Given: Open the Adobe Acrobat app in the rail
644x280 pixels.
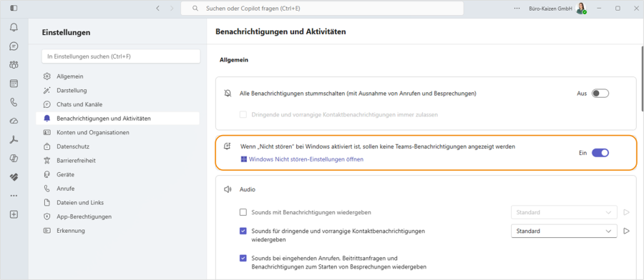Looking at the screenshot, I should 14,140.
